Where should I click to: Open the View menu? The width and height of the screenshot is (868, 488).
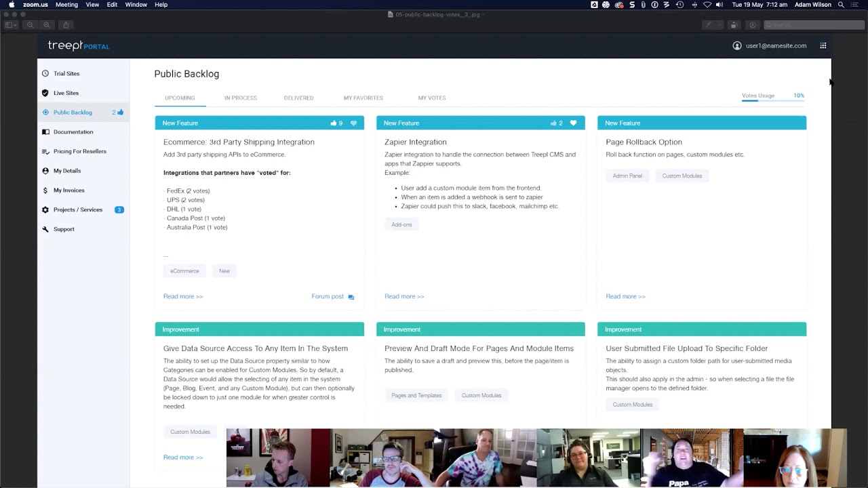(92, 5)
